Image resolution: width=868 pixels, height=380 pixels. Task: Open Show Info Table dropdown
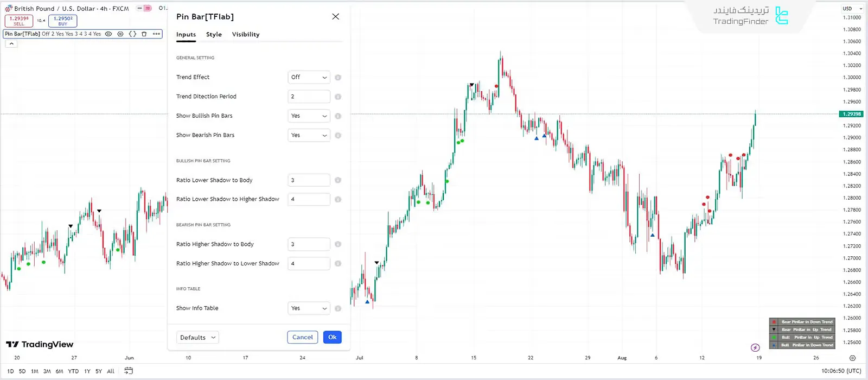(x=309, y=308)
